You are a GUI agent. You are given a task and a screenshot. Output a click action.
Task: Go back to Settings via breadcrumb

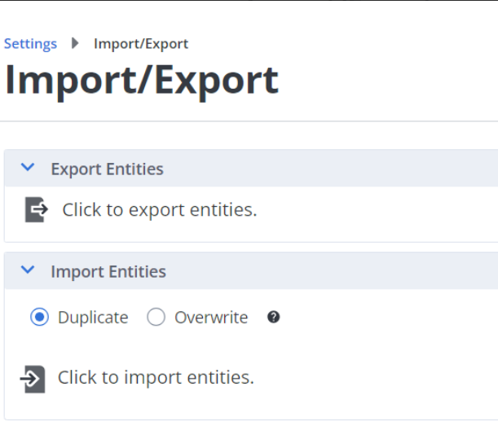point(30,44)
